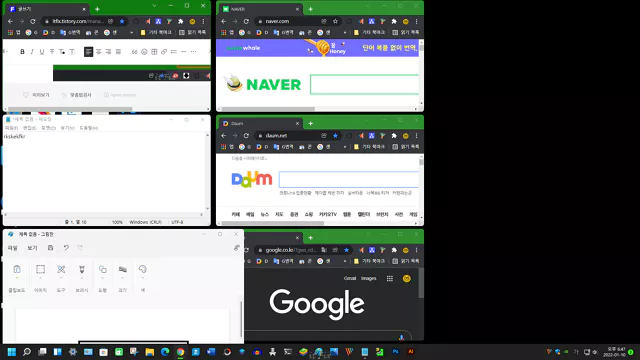Insert a horizontal divider in Tistory editor
This screenshot has height=360, width=640.
click(184, 52)
